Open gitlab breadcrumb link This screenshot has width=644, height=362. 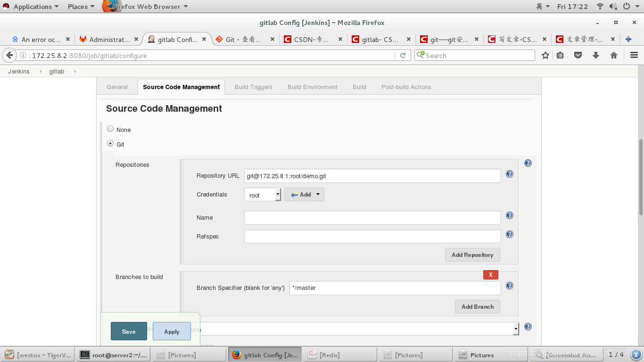pyautogui.click(x=57, y=72)
